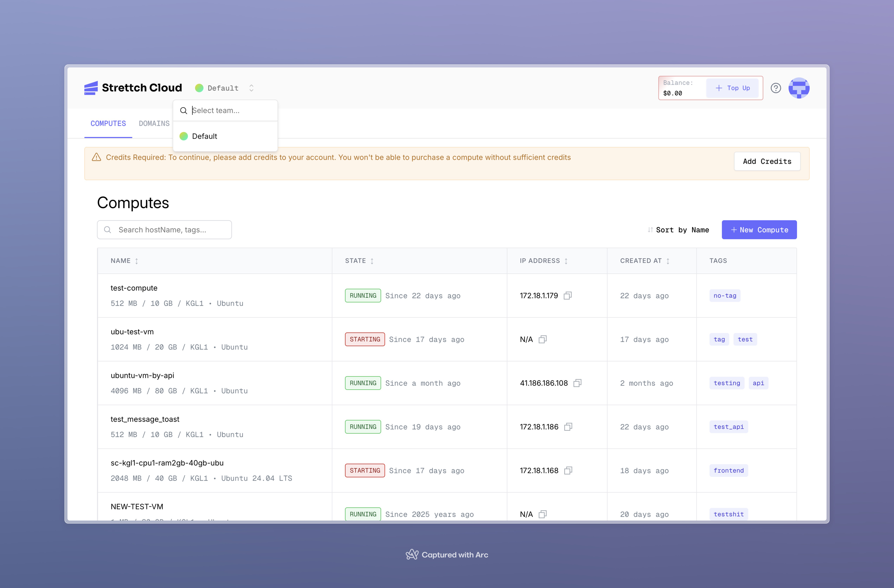The width and height of the screenshot is (894, 588).
Task: Open Sort by Name options
Action: pos(678,230)
